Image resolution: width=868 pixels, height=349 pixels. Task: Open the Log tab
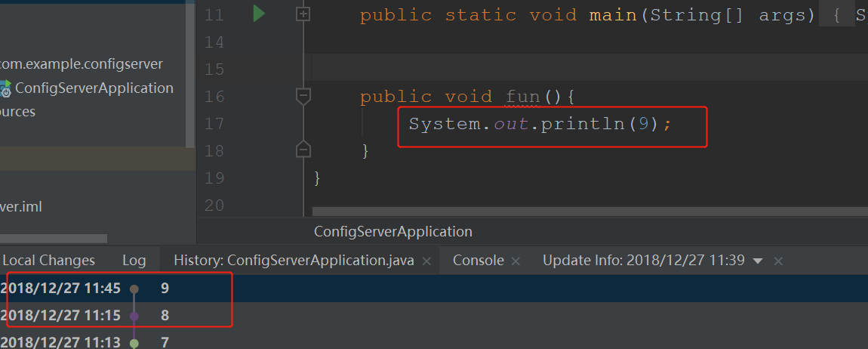point(134,260)
